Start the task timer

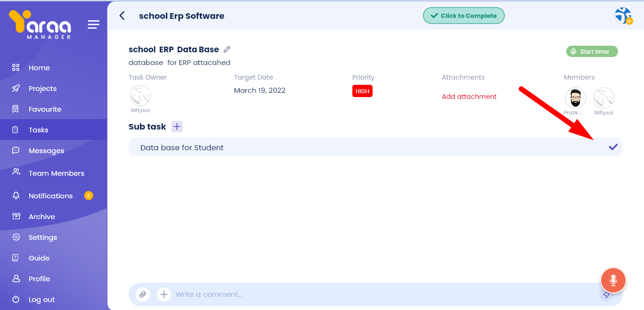click(x=592, y=51)
